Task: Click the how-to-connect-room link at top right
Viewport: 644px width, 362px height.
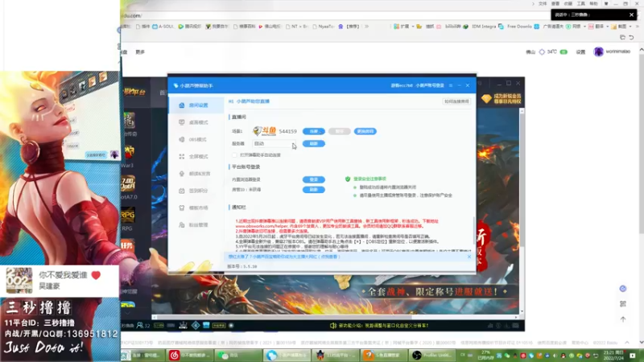Action: [x=456, y=101]
